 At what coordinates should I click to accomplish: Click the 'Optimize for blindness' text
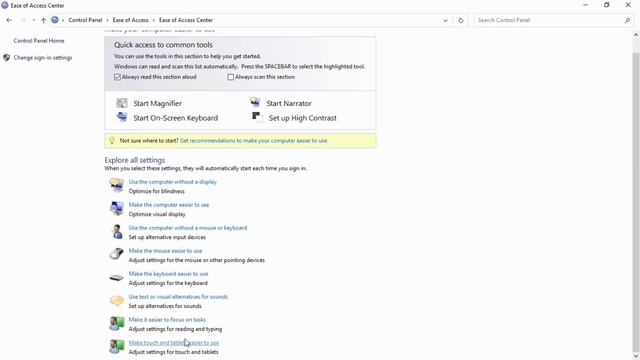pyautogui.click(x=157, y=191)
